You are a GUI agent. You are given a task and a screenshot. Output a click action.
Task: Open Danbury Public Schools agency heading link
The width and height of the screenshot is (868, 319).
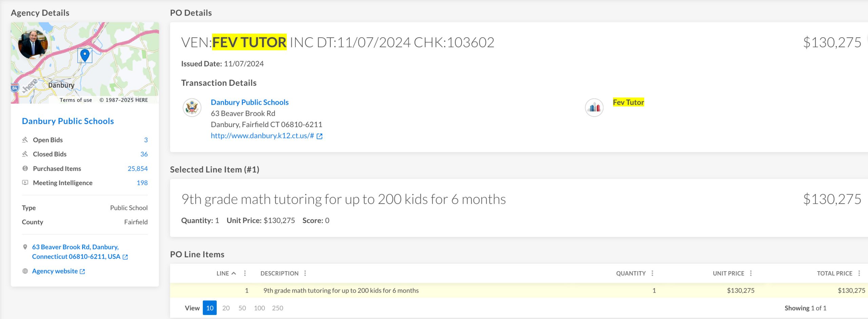coord(68,121)
